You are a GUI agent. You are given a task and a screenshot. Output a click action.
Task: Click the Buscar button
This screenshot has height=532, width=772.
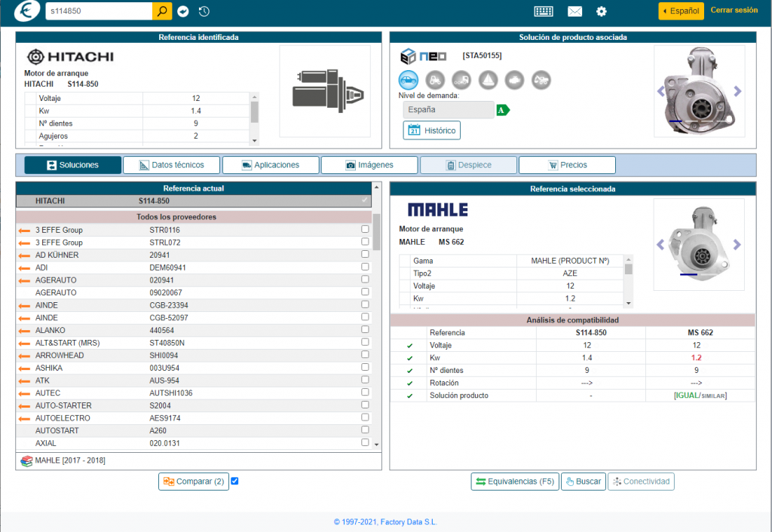click(x=584, y=482)
